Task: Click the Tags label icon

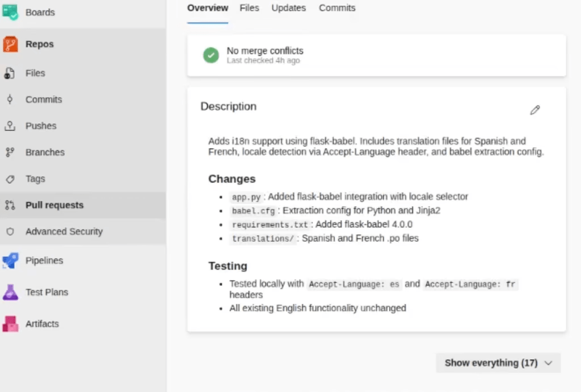Action: click(x=10, y=179)
